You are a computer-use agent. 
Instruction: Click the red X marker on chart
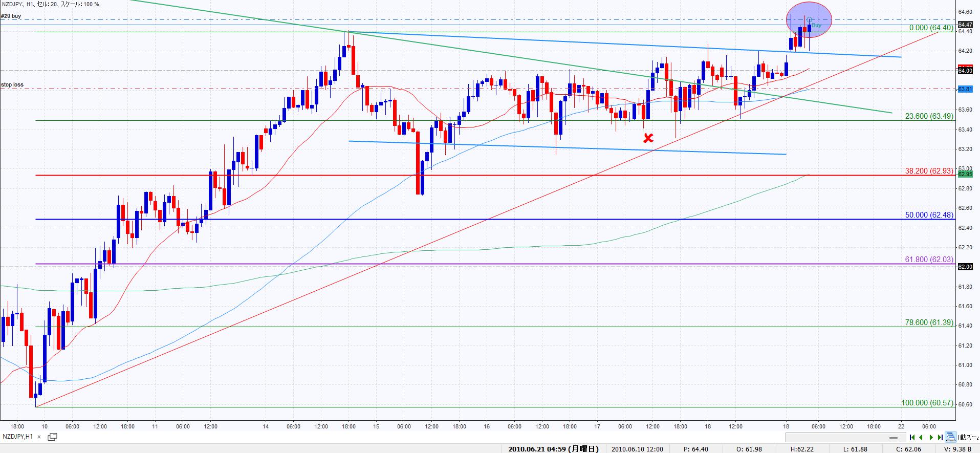click(648, 138)
